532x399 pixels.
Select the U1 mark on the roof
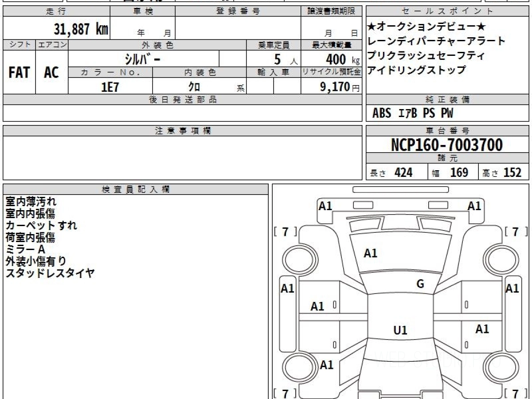pos(400,330)
